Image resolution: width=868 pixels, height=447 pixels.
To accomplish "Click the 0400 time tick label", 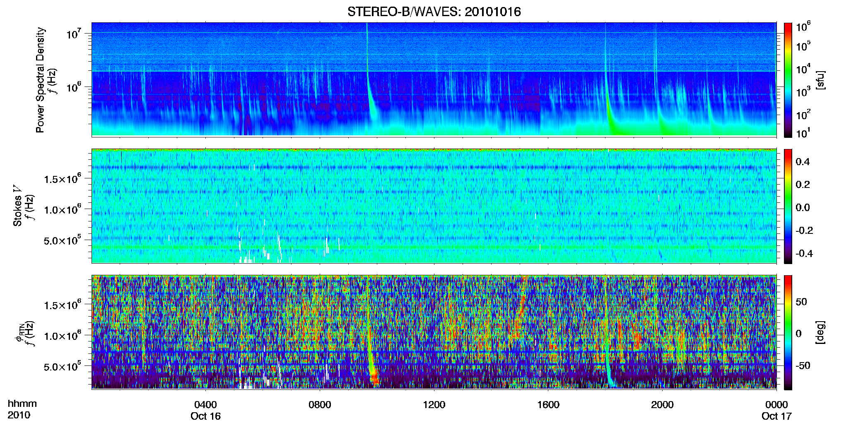I will 205,405.
